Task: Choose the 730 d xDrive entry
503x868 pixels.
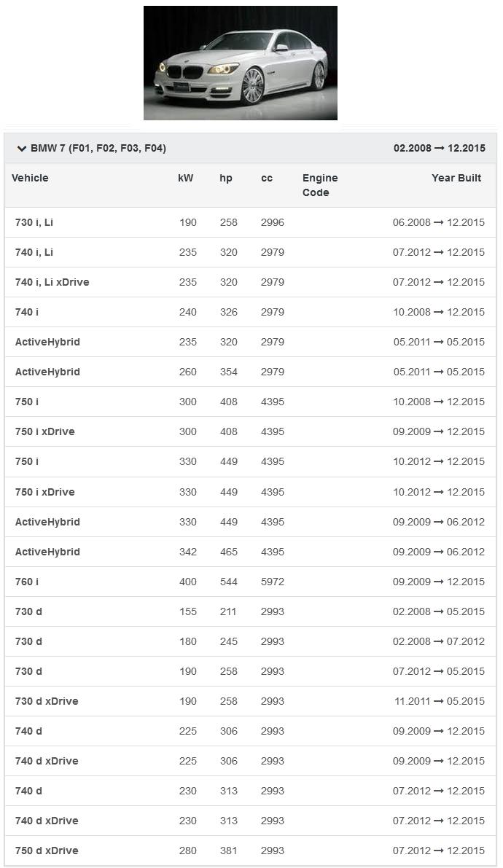Action: pyautogui.click(x=47, y=701)
